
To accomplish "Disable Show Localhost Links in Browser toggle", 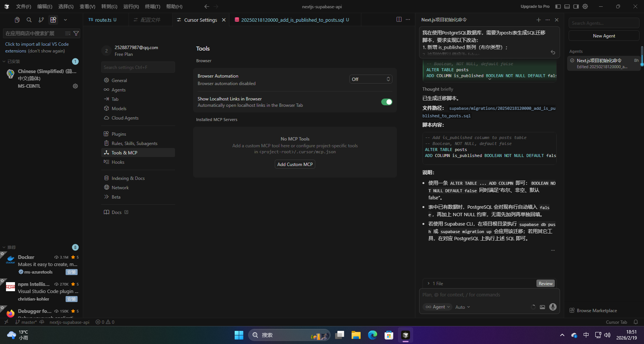I will coord(386,102).
